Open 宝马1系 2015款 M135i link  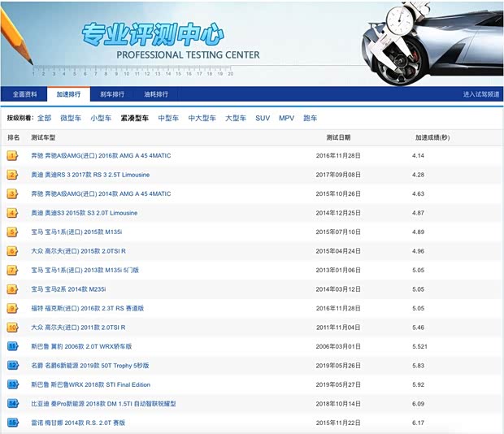[76, 232]
